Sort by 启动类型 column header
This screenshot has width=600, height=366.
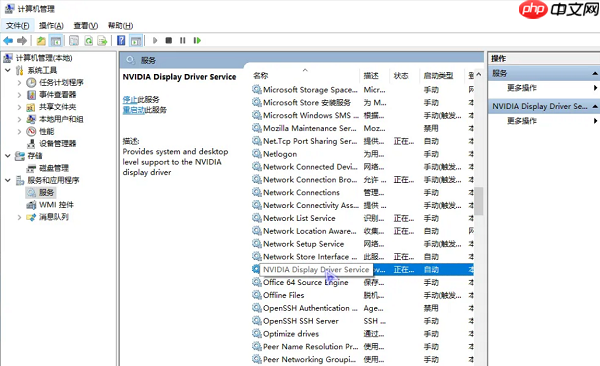(442, 75)
